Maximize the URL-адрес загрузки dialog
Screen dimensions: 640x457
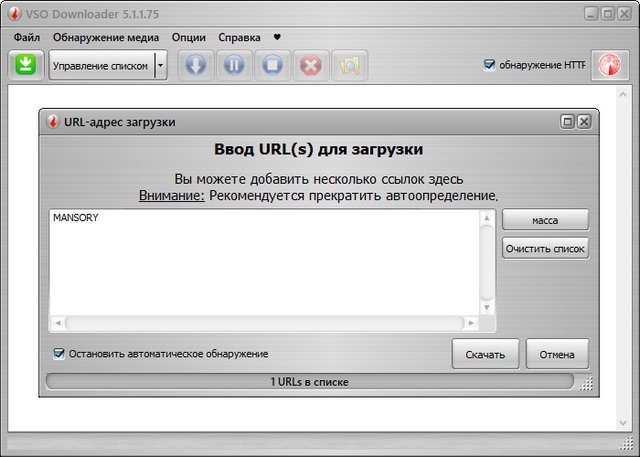pos(567,121)
